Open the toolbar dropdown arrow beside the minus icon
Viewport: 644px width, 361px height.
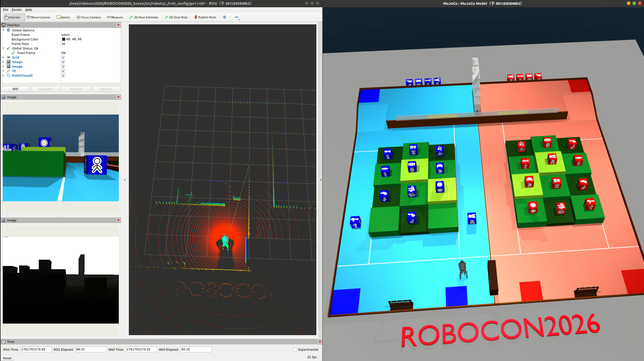[x=239, y=20]
